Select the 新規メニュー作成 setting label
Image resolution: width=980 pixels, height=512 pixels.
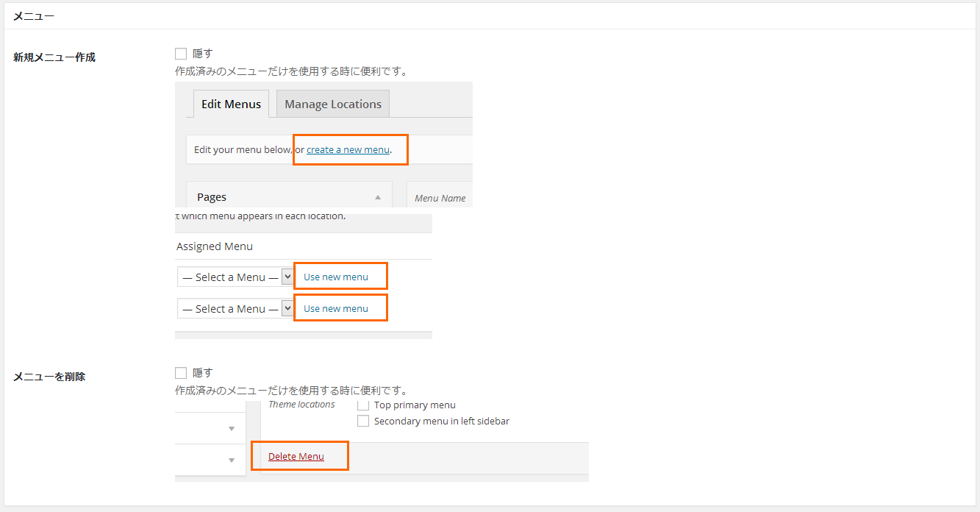(54, 57)
